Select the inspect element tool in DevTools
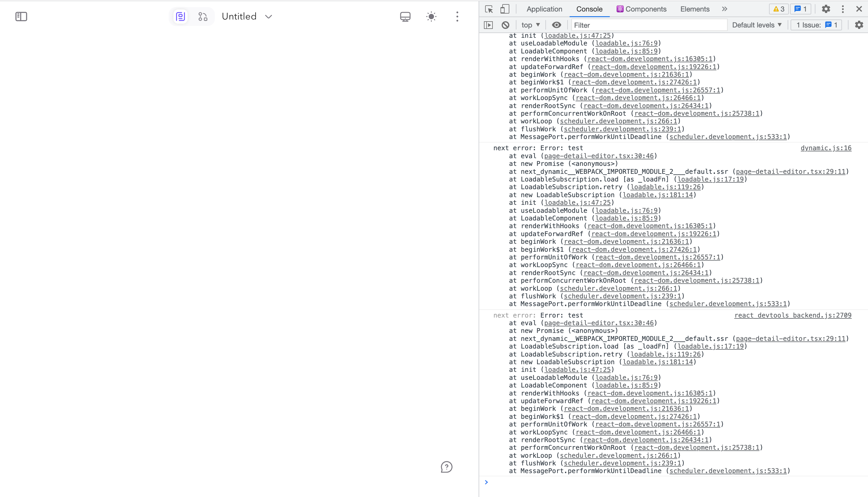Image resolution: width=868 pixels, height=497 pixels. coord(488,9)
